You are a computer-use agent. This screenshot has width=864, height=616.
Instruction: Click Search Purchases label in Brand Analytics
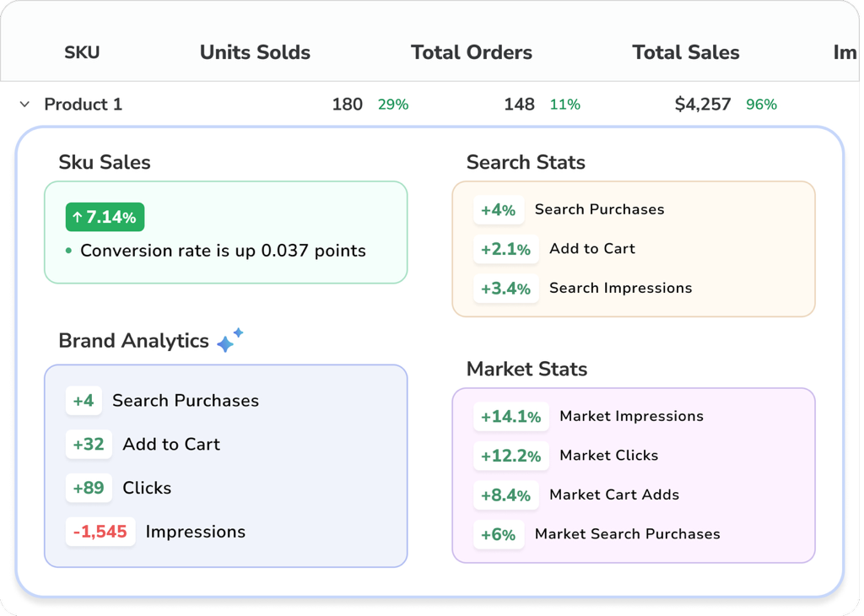click(186, 401)
